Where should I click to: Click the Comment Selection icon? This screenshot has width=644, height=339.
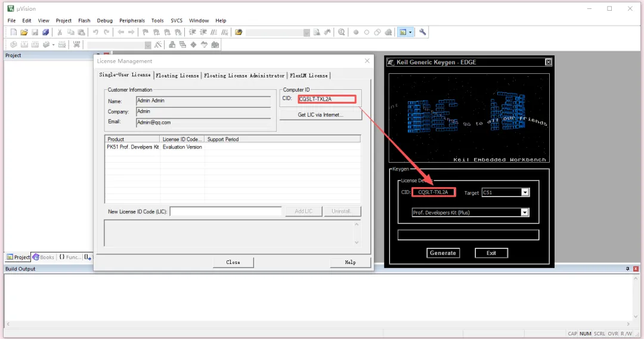(213, 32)
